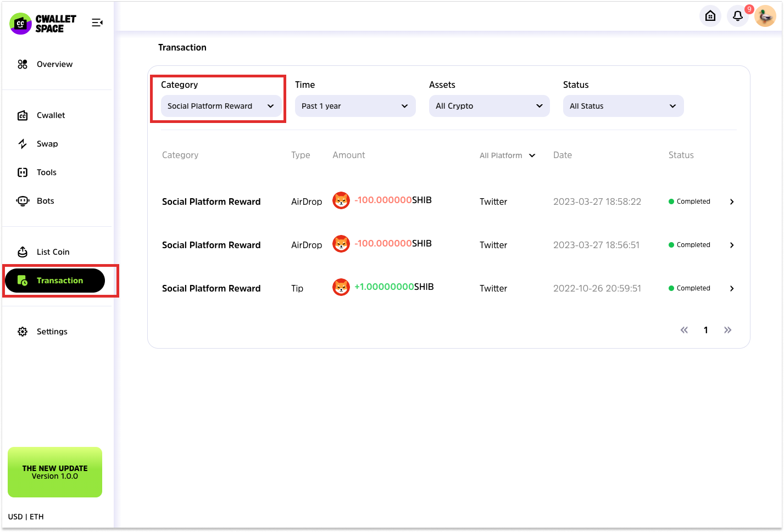Click THE NEW UPDATE Version 1.0.0 button
The height and width of the screenshot is (532, 784).
55,472
